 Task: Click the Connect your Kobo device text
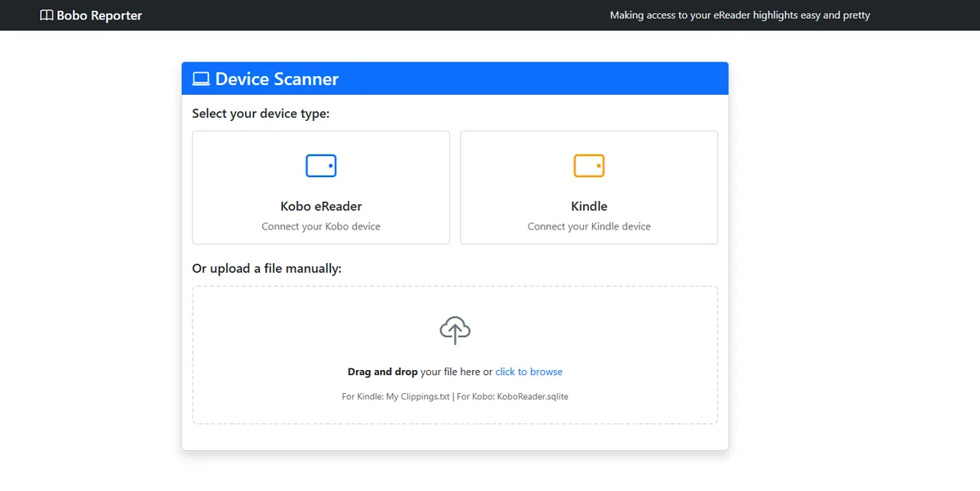(x=320, y=226)
